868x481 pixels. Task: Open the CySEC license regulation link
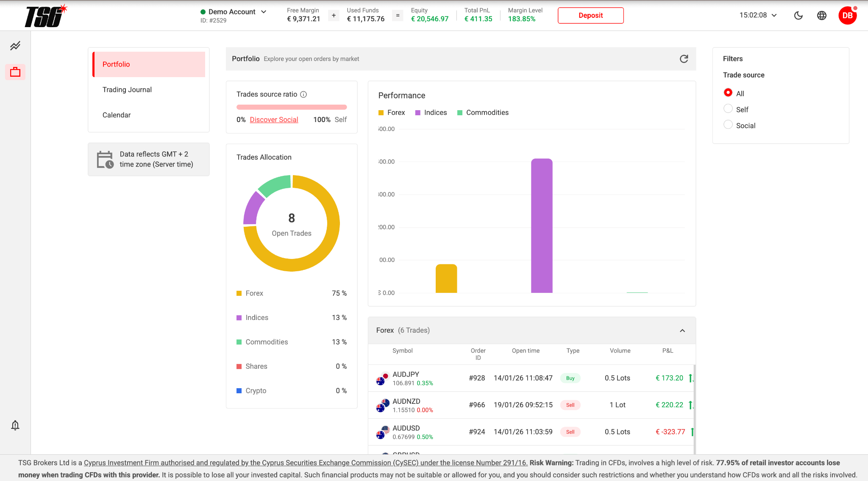click(x=306, y=463)
